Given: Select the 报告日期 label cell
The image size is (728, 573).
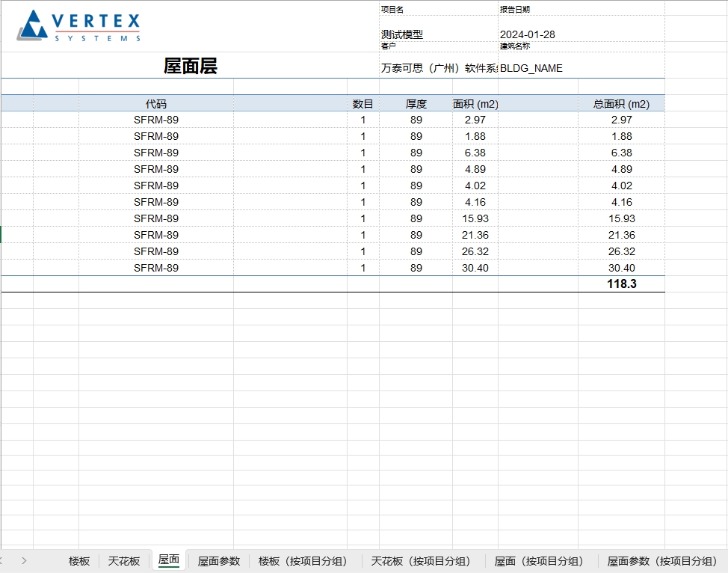Looking at the screenshot, I should (582, 9).
